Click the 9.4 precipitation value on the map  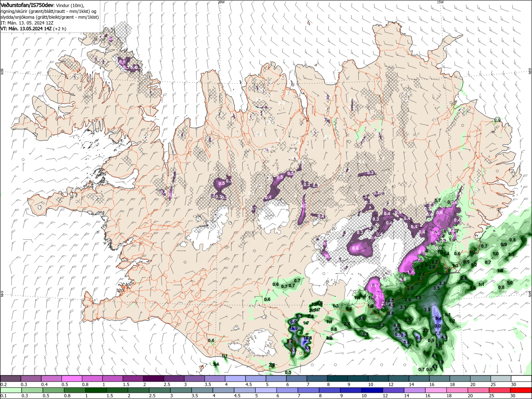[x=438, y=318]
